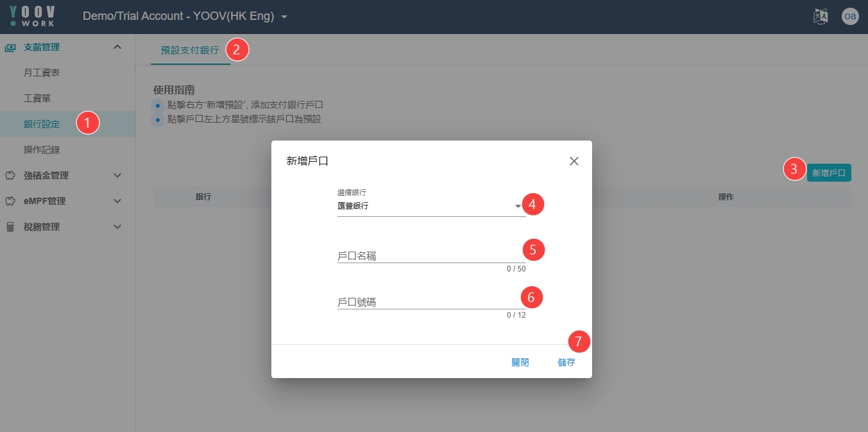
Task: Collapse the 支薪管理 section chevron
Action: tap(117, 47)
